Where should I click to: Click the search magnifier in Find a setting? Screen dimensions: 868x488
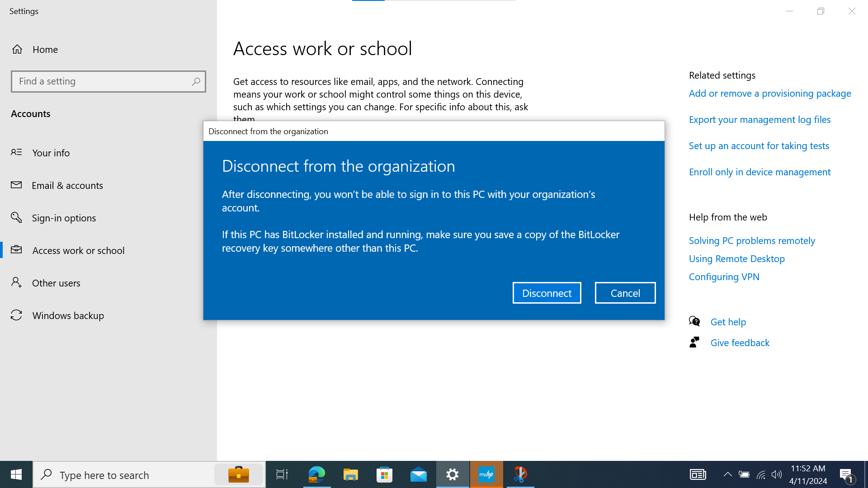196,81
